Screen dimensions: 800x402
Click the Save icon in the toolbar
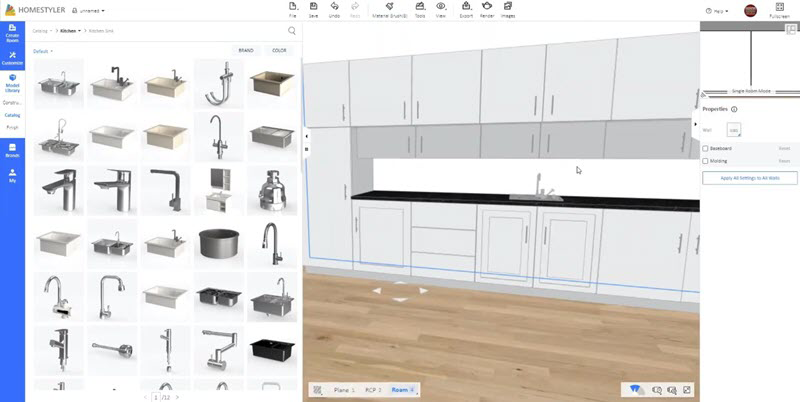pyautogui.click(x=314, y=8)
